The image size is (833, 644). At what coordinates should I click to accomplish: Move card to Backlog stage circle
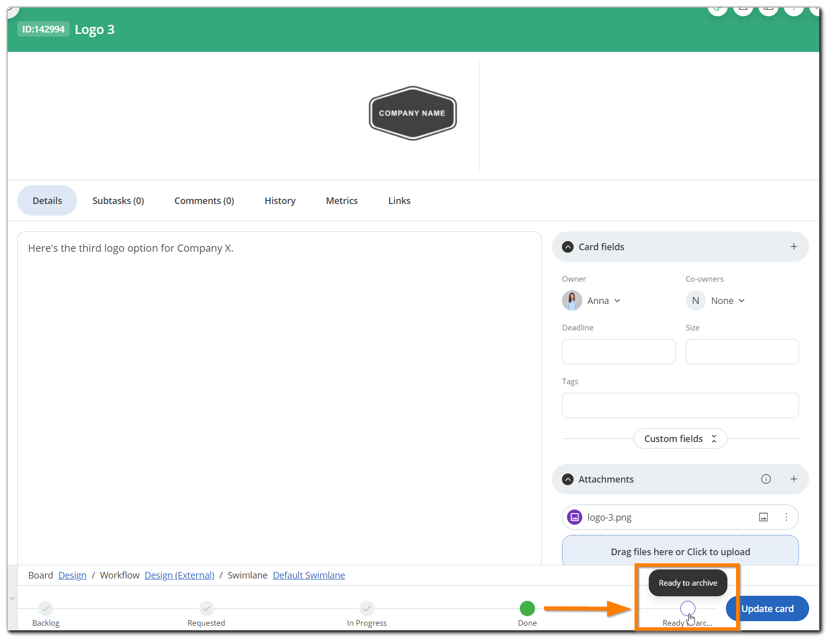coord(46,608)
